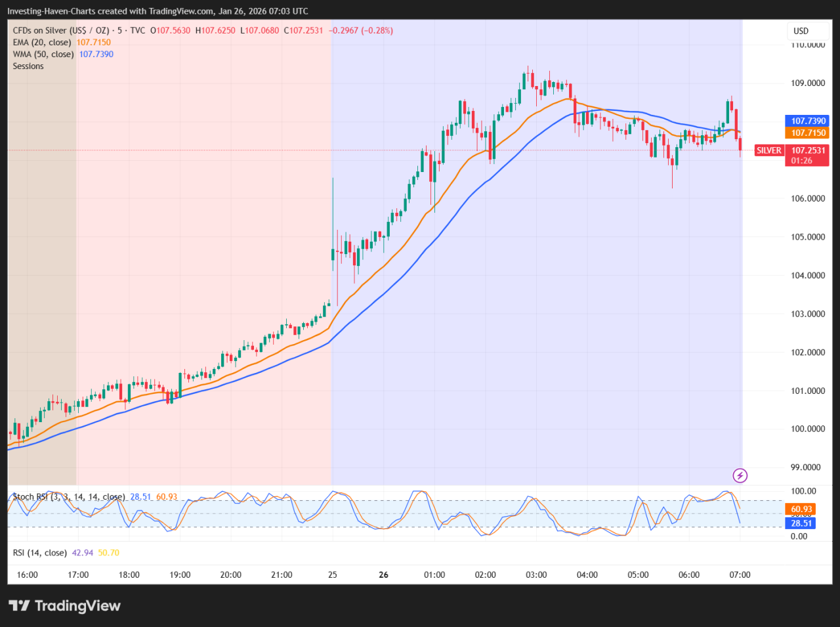The image size is (840, 627).
Task: Click the red SILVER symbol price tag
Action: click(x=769, y=150)
